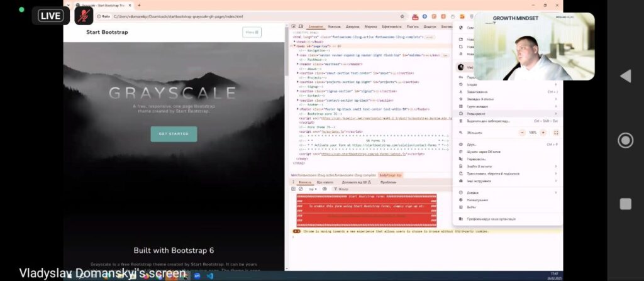Open the blue circular extension icon
This screenshot has width=644, height=281.
[425, 16]
